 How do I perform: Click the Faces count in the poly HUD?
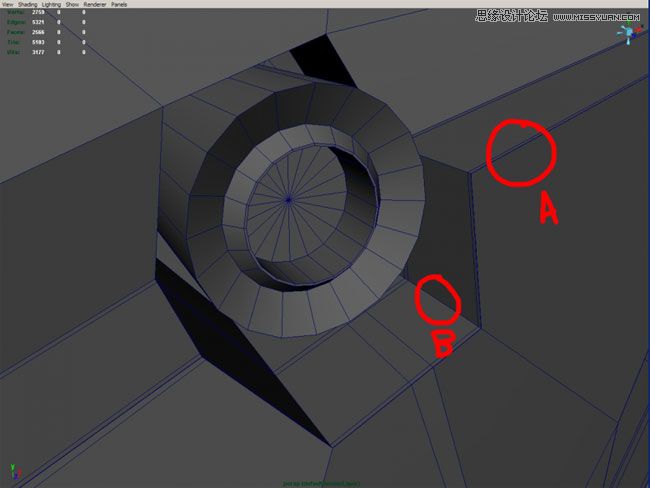pos(36,32)
